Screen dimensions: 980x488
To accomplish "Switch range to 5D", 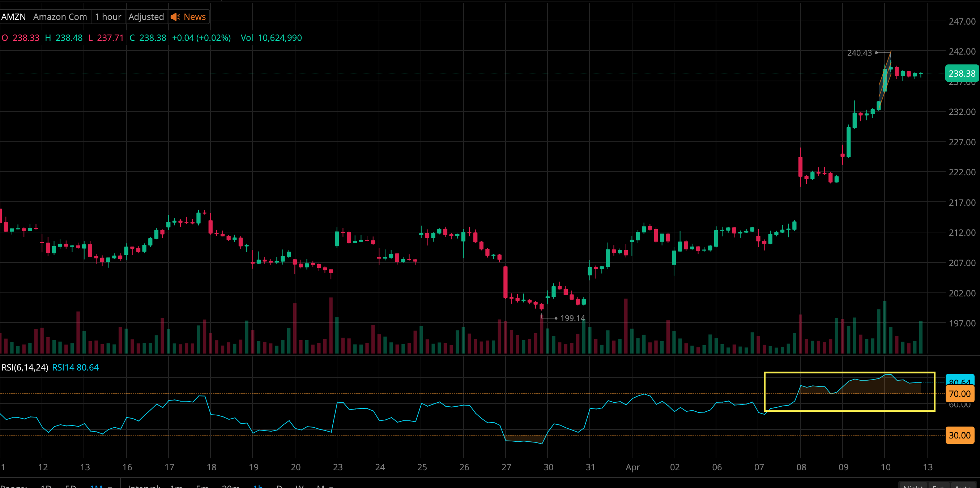I will [x=71, y=487].
